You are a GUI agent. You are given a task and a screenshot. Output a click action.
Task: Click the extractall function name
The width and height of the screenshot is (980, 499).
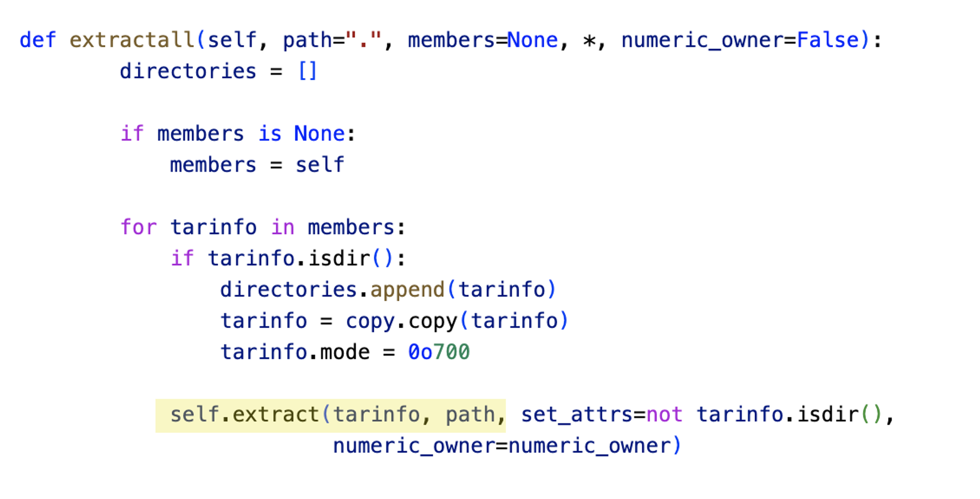tap(132, 40)
